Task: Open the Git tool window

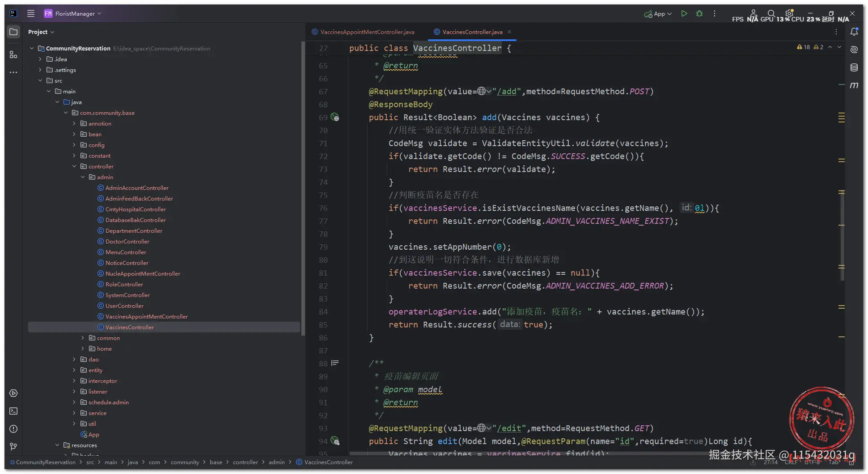Action: click(x=13, y=447)
